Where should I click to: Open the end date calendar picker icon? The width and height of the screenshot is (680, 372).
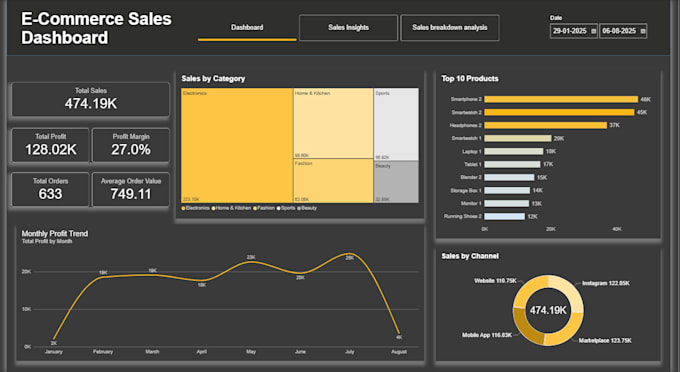coord(643,31)
